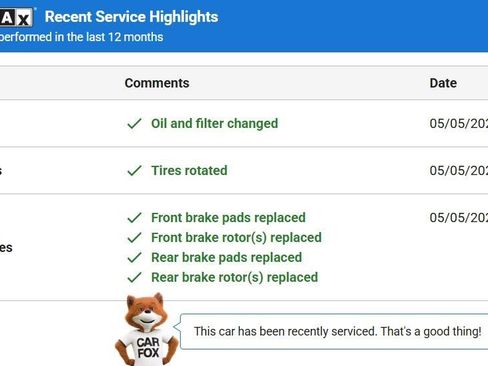The height and width of the screenshot is (366, 488).
Task: Click the date in the tires rotated row
Action: tap(459, 171)
